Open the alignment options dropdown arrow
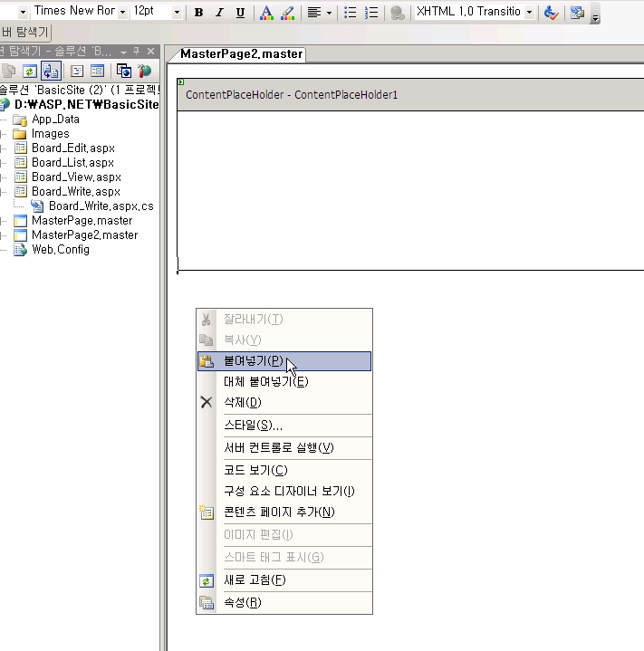 pos(330,13)
